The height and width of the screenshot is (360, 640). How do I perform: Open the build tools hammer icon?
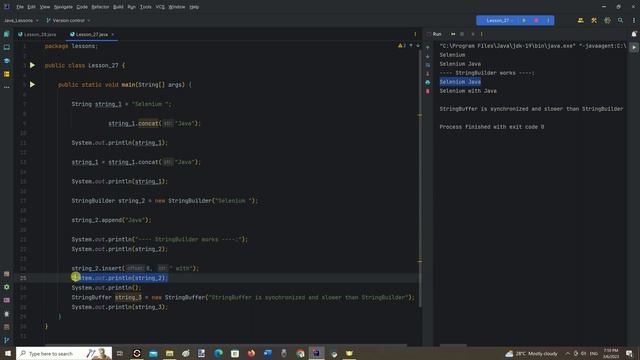coord(594,20)
